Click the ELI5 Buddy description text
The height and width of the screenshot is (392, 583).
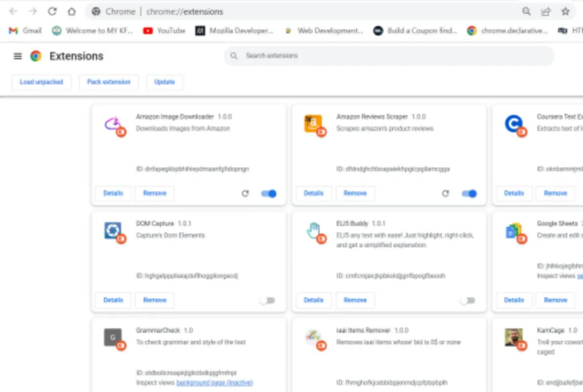point(405,240)
